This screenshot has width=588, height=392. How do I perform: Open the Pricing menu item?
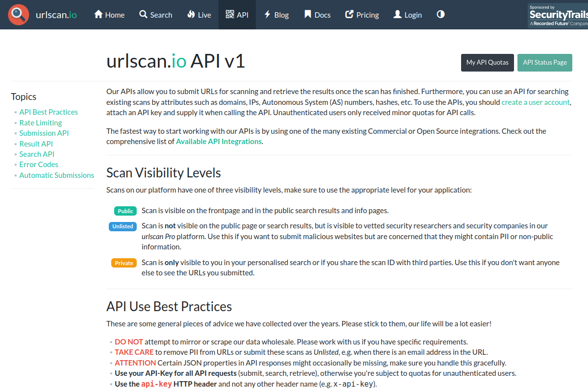pos(362,15)
